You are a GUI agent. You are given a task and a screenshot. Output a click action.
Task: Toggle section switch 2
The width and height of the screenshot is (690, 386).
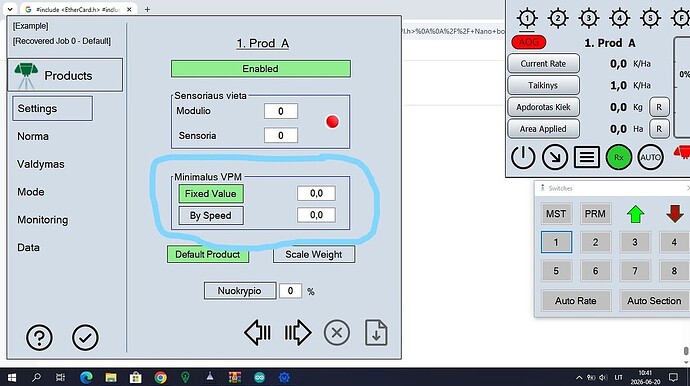coord(595,242)
